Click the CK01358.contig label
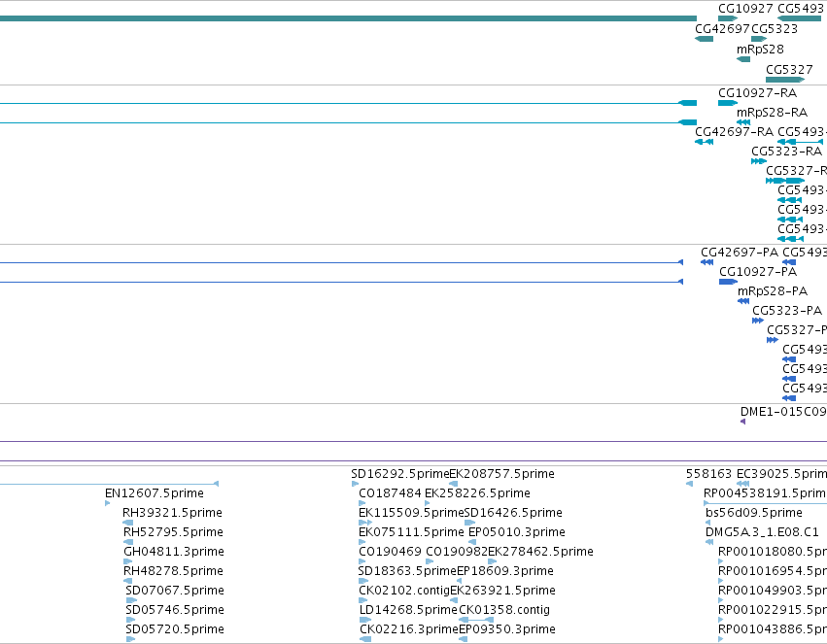827x644 pixels. coord(504,610)
